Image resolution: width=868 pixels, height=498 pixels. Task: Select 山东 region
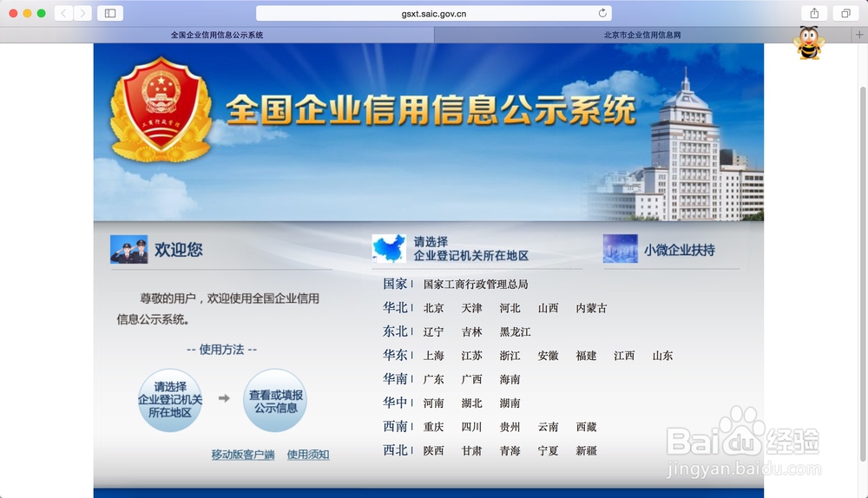pyautogui.click(x=662, y=356)
